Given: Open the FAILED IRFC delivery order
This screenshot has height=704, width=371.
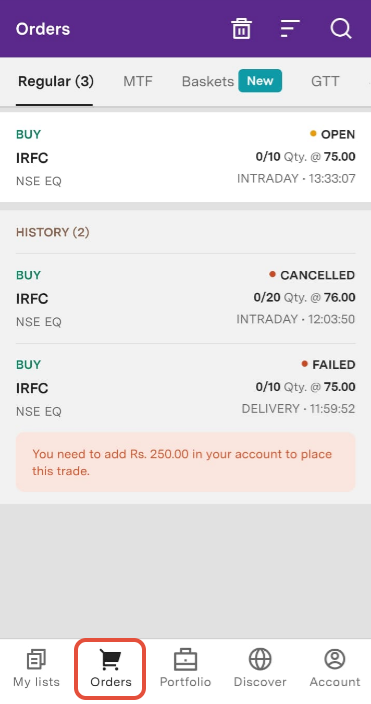Looking at the screenshot, I should click(186, 388).
